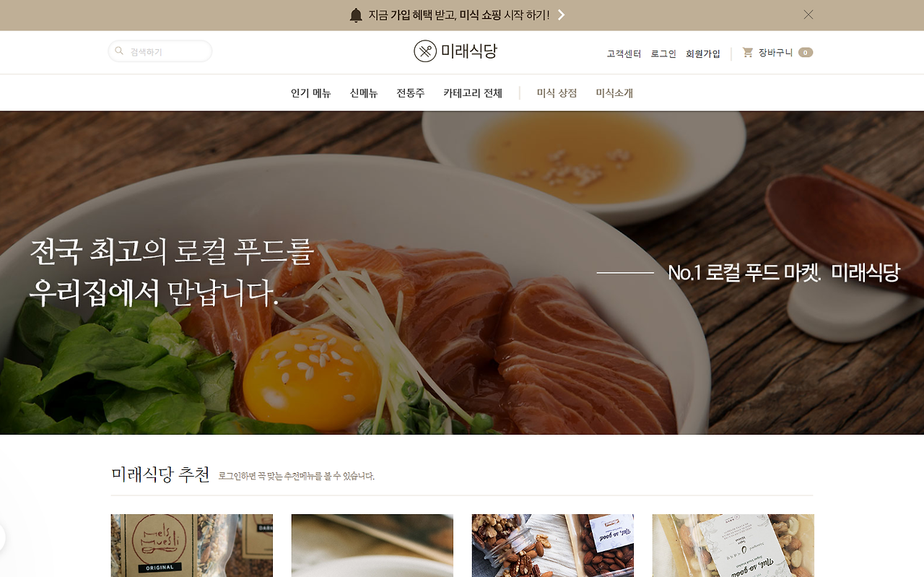Open the Mels Muesli product thumbnail
Screen dimensions: 924x577
(x=192, y=545)
